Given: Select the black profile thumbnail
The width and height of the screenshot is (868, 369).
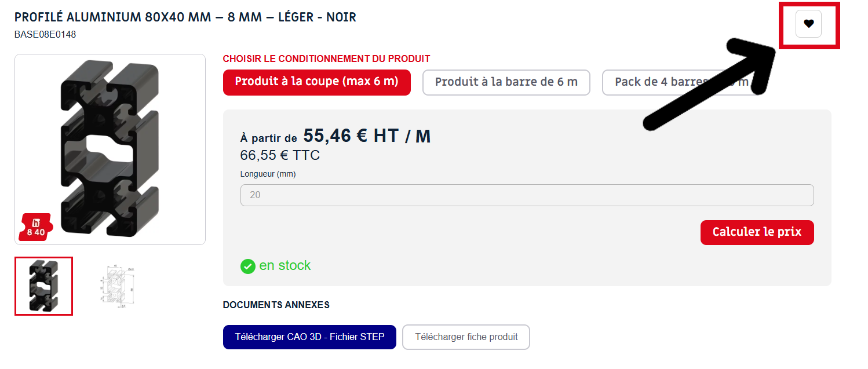Looking at the screenshot, I should pos(43,286).
